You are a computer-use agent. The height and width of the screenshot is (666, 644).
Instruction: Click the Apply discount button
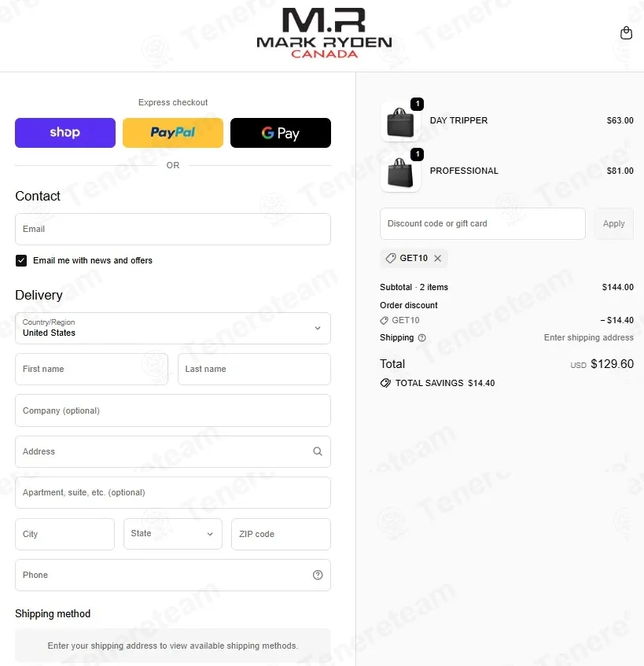coord(614,224)
